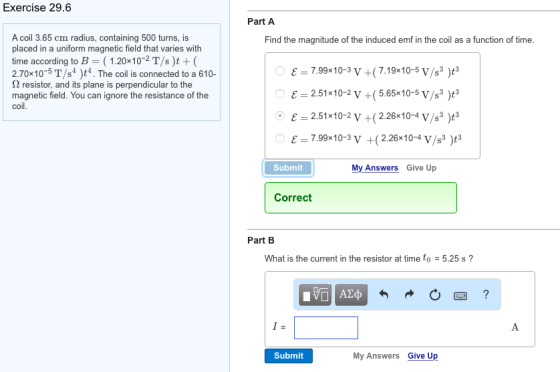
Task: Click the current I answer input field
Action: pyautogui.click(x=326, y=327)
